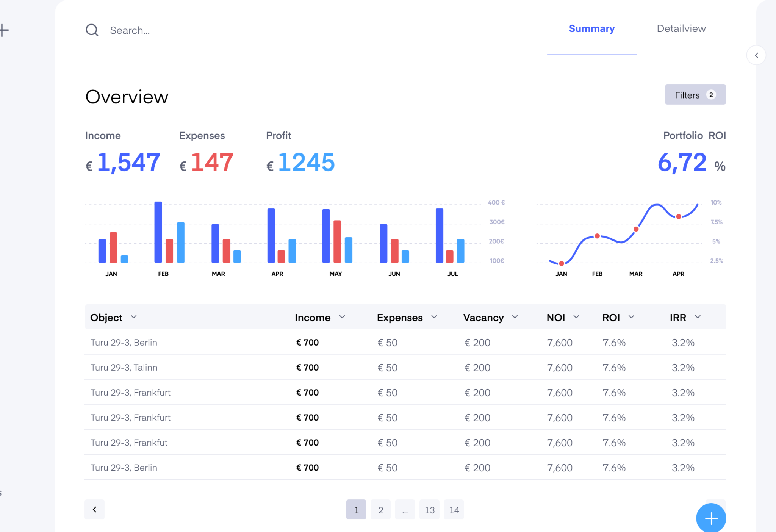
Task: Collapse the side panel with round chevron button
Action: click(x=756, y=55)
